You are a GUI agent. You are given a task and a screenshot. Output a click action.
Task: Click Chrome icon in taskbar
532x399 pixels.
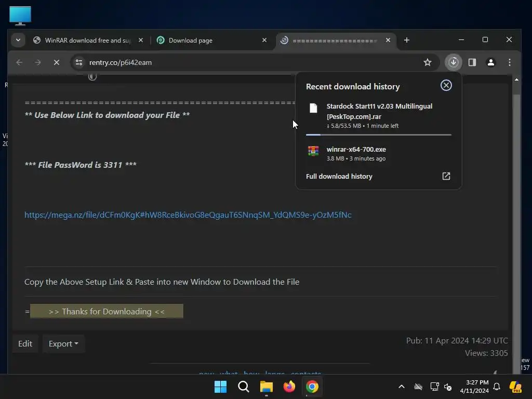coord(312,387)
